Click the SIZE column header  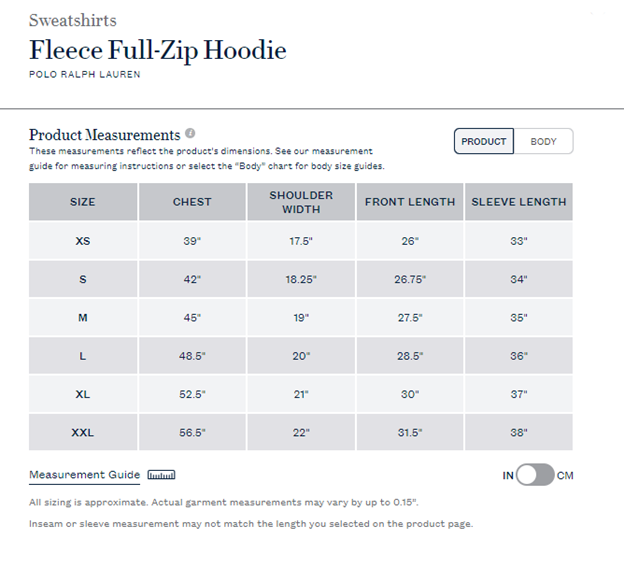[x=83, y=202]
